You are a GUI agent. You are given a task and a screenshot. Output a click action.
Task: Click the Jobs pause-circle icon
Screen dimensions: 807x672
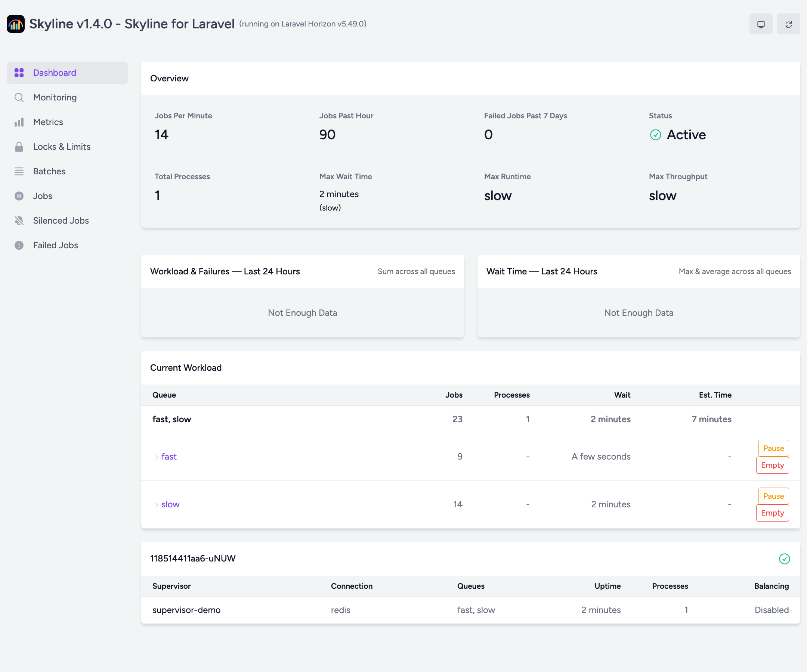point(19,196)
